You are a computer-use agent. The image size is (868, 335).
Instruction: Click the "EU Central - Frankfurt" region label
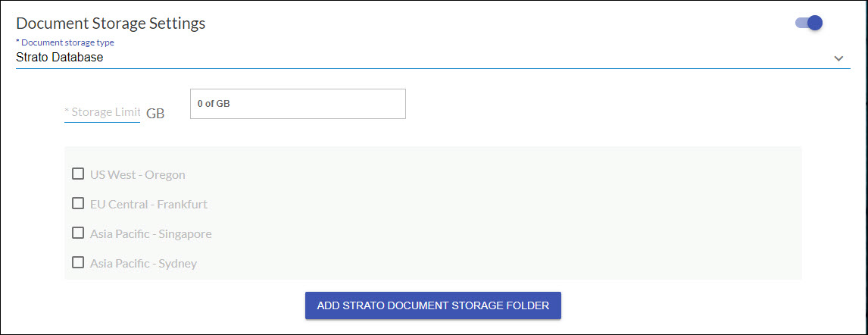(148, 205)
